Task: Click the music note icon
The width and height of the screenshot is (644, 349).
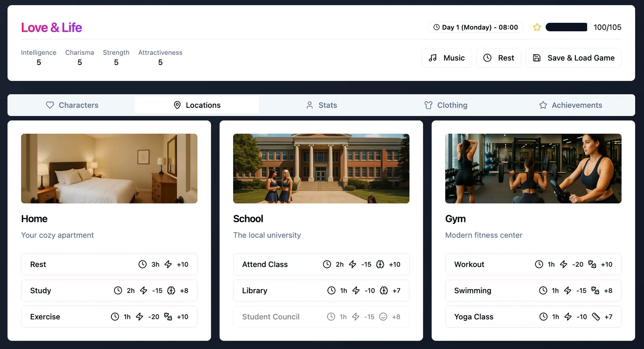Action: tap(433, 58)
